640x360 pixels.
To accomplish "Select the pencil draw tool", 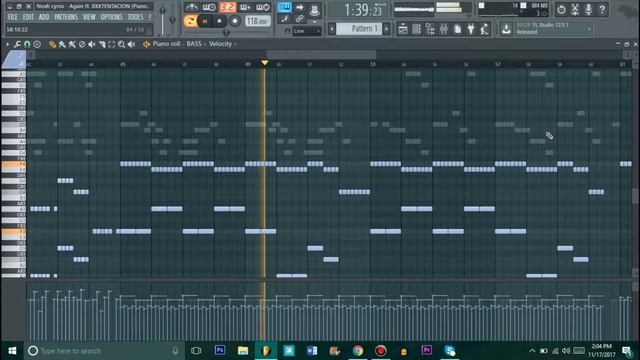I will tap(52, 44).
